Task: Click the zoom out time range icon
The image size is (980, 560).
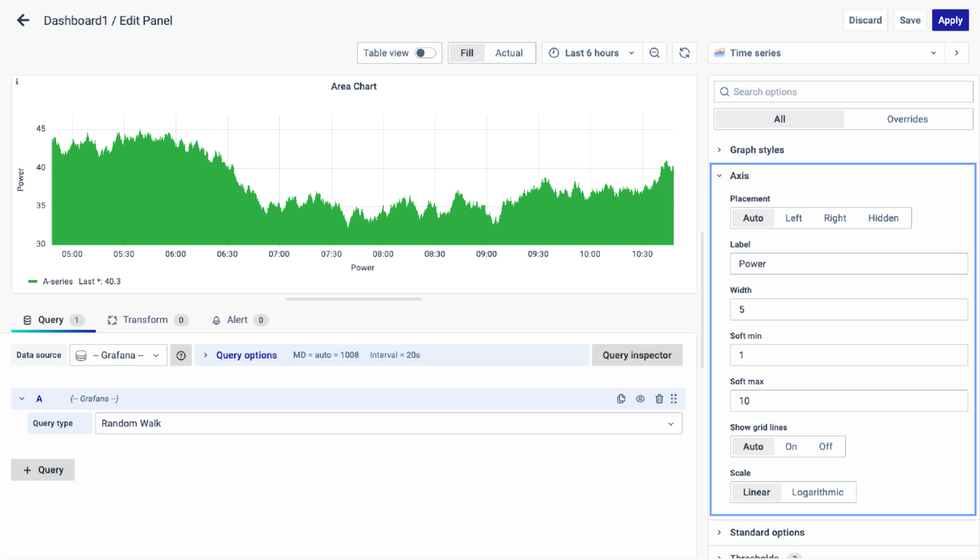Action: (654, 53)
